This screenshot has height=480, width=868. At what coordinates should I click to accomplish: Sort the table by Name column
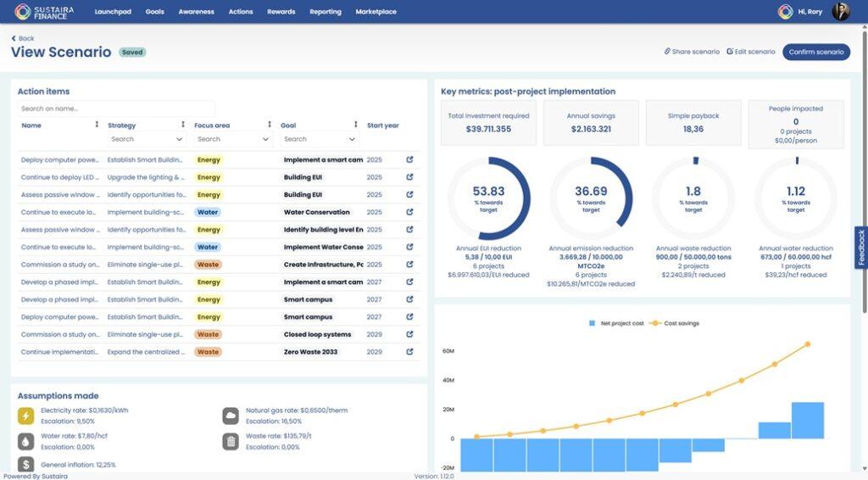coord(97,126)
